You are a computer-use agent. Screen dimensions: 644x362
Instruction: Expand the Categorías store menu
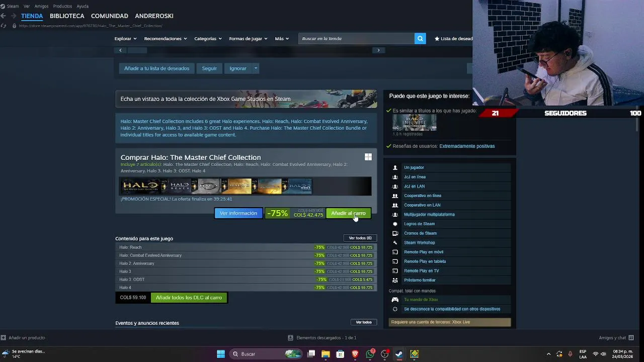coord(208,39)
